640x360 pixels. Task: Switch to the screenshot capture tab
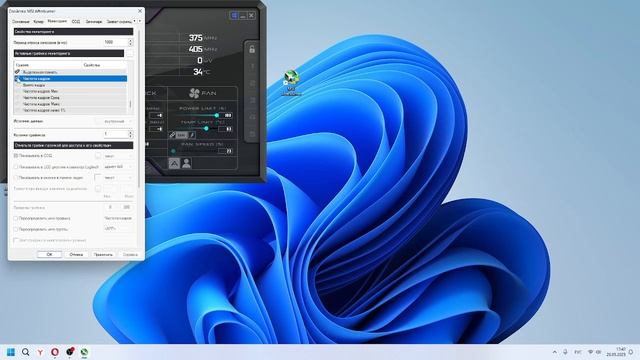point(119,21)
